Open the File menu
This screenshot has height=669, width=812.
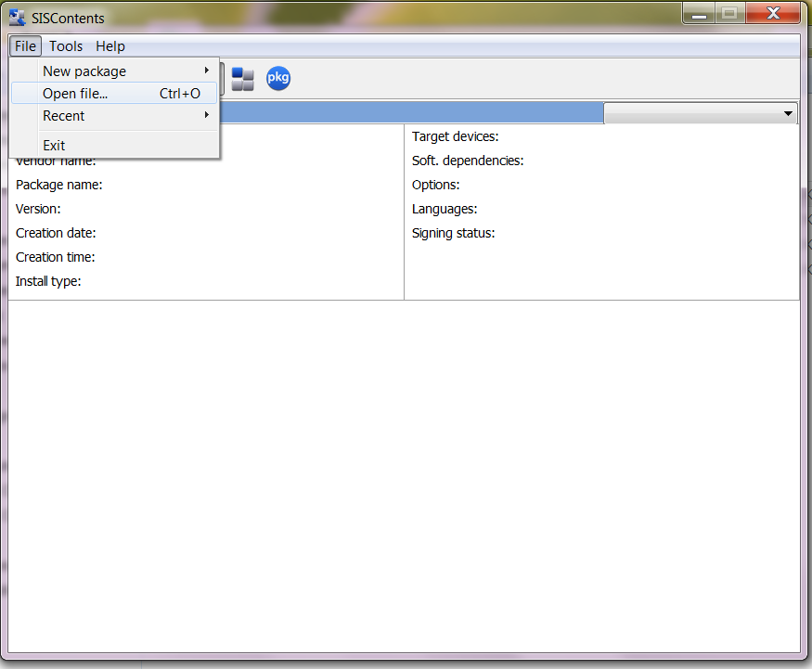pos(25,46)
